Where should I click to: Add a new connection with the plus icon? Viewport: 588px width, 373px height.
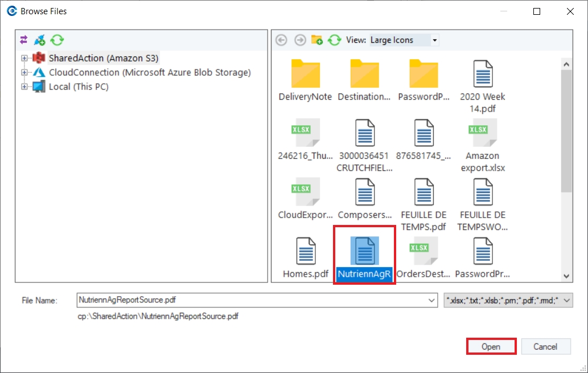tap(39, 40)
